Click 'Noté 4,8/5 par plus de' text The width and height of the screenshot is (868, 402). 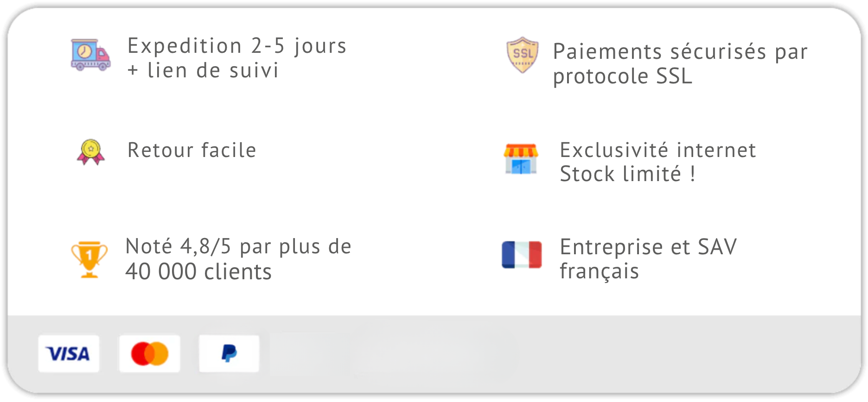pos(238,246)
